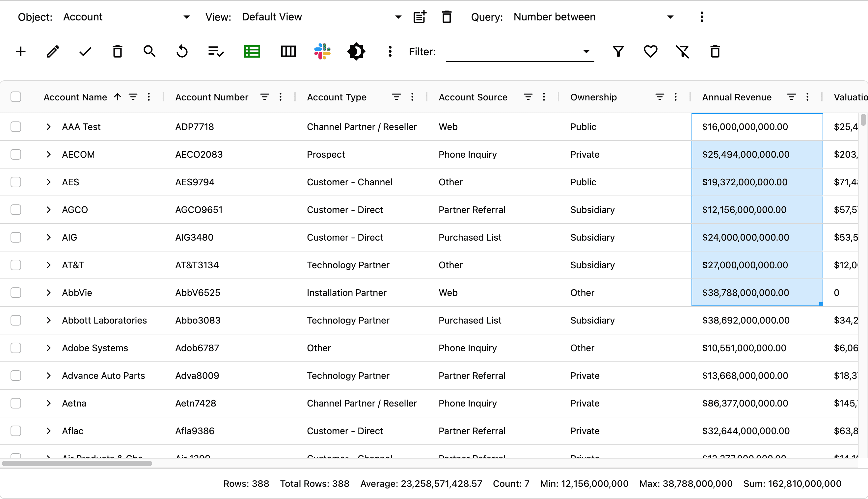The image size is (868, 499).
Task: Click the column layout icon
Action: point(288,52)
